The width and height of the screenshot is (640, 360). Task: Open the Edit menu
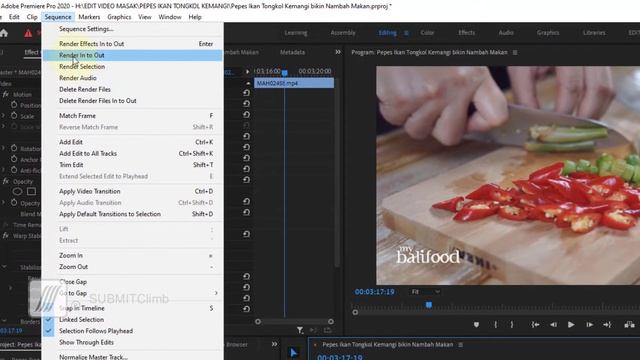pos(14,17)
